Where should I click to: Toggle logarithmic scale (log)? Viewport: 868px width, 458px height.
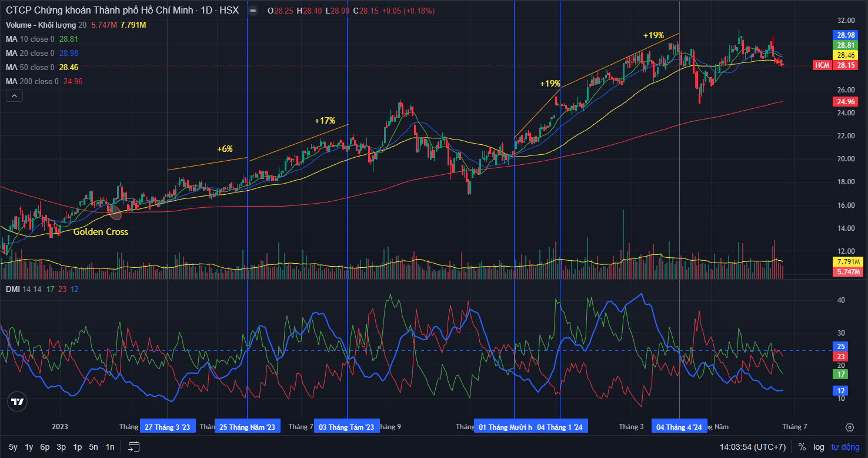[819, 447]
